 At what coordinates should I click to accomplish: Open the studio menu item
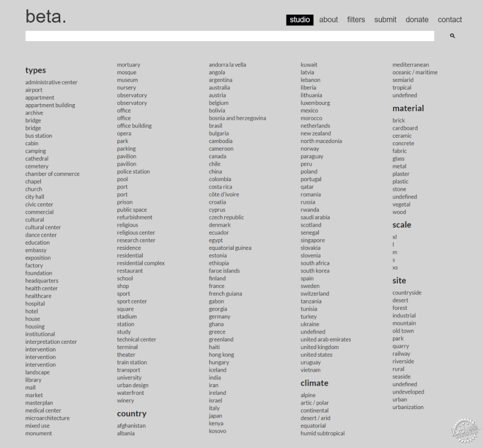tap(300, 20)
